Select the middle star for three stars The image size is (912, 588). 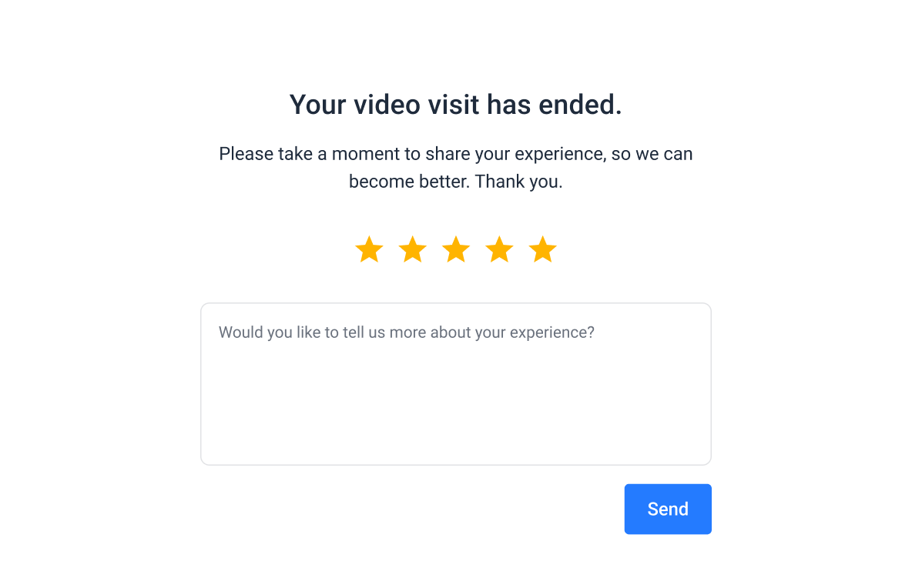tap(456, 250)
